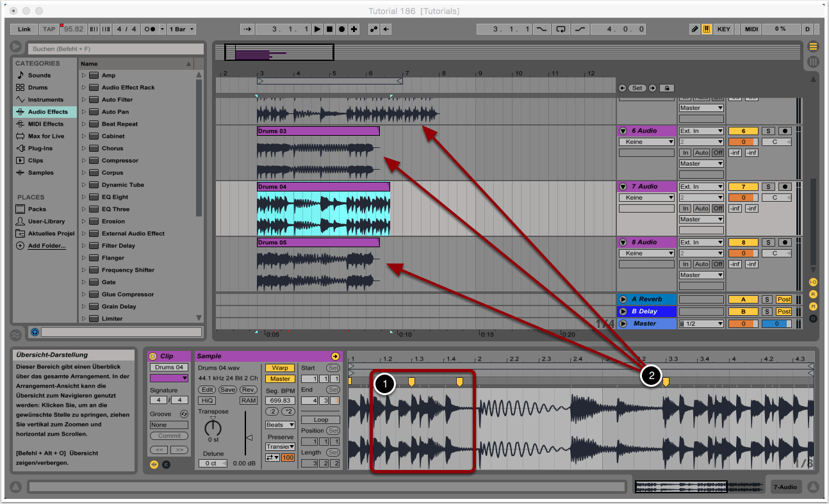
Task: Open the 1 Bar quantization menu
Action: coord(182,29)
